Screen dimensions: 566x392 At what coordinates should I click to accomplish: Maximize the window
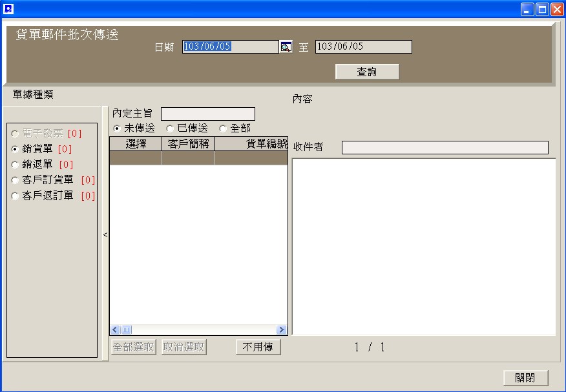tap(542, 10)
